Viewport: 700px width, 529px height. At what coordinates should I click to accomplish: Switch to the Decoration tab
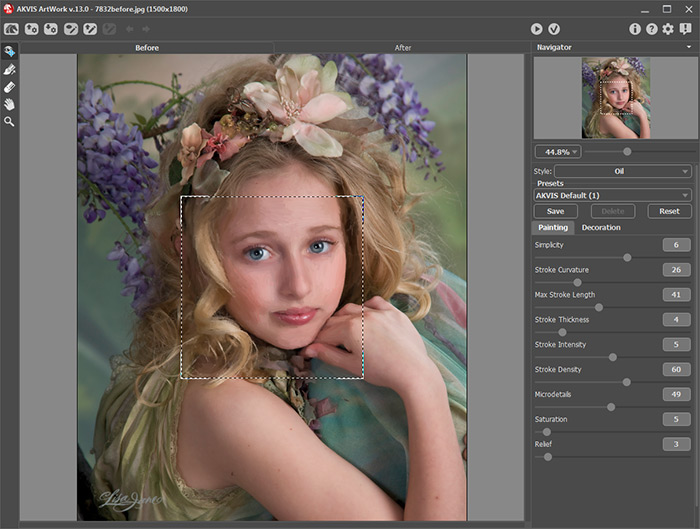point(601,228)
